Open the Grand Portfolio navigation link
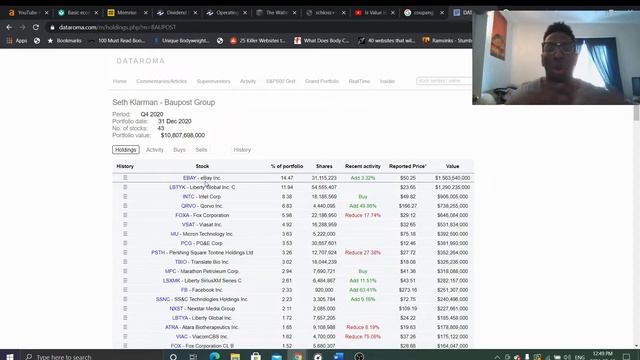The height and width of the screenshot is (360, 640). pos(322,81)
